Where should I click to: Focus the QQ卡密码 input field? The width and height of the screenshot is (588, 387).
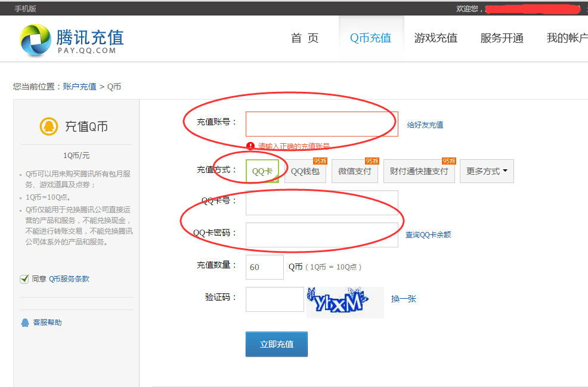322,235
